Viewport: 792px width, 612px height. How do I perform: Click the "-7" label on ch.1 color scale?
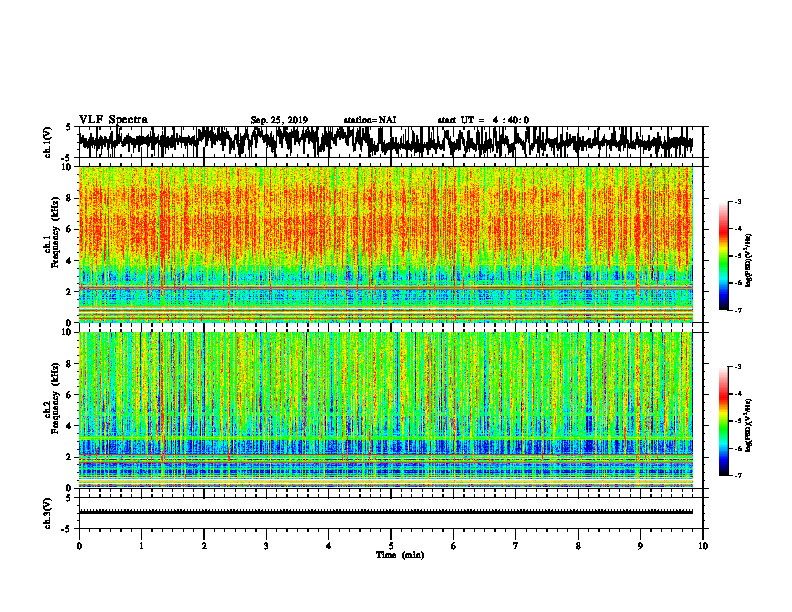(738, 310)
